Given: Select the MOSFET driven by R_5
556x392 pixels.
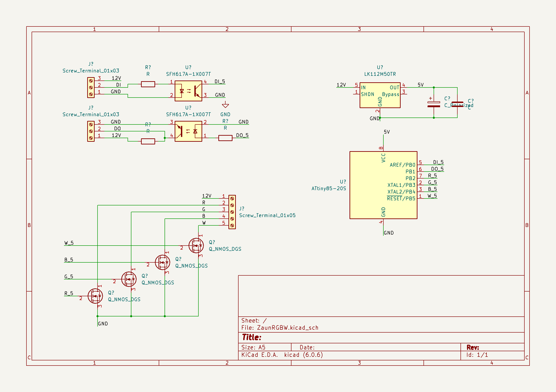Looking at the screenshot, I should 95,296.
